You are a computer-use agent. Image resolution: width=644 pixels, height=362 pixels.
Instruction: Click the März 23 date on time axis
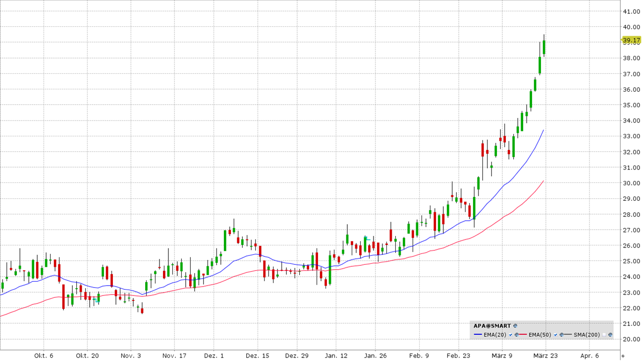pos(545,356)
